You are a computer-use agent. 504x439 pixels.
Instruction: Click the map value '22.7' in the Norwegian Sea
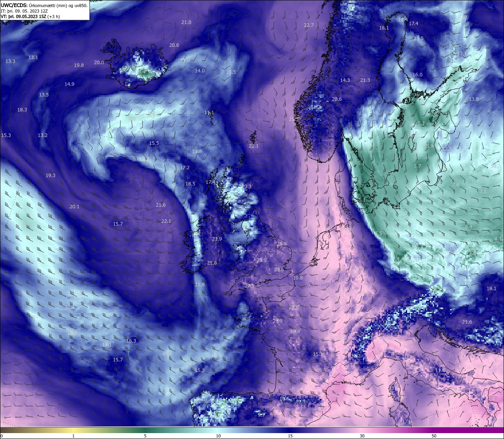pyautogui.click(x=309, y=25)
